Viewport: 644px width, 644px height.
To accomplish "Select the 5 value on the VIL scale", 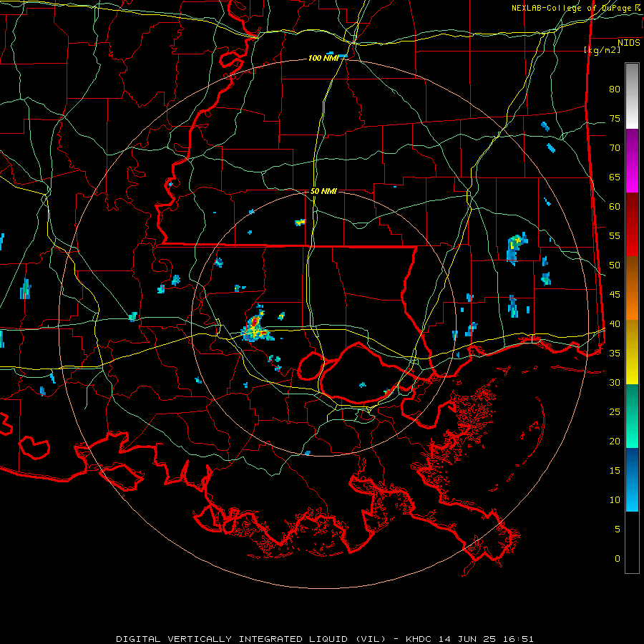I will [618, 529].
